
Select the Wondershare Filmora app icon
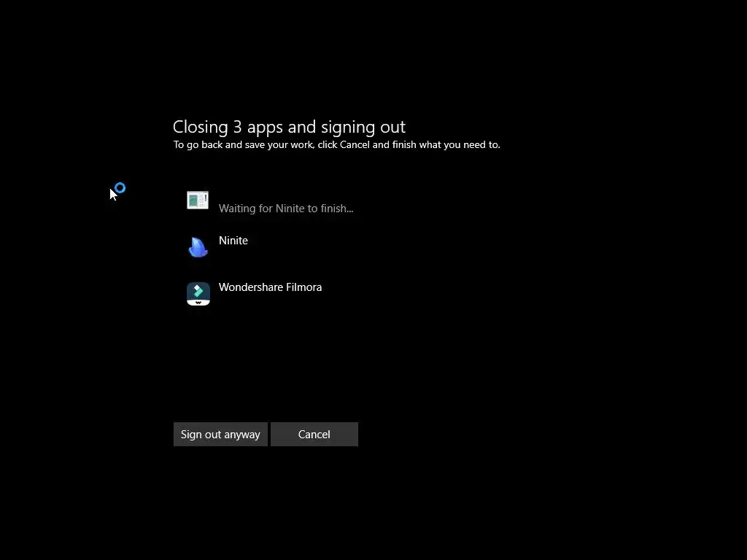pos(198,293)
